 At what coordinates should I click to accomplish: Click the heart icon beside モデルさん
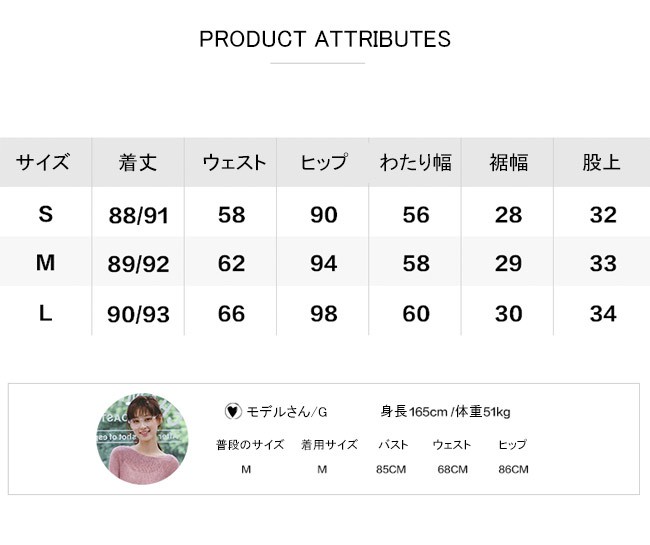coord(232,411)
